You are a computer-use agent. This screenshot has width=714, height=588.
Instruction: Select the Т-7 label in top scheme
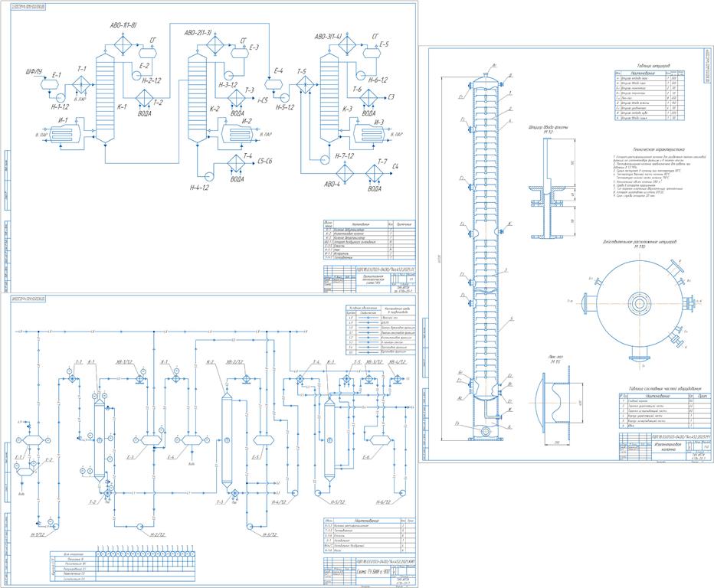(x=382, y=162)
